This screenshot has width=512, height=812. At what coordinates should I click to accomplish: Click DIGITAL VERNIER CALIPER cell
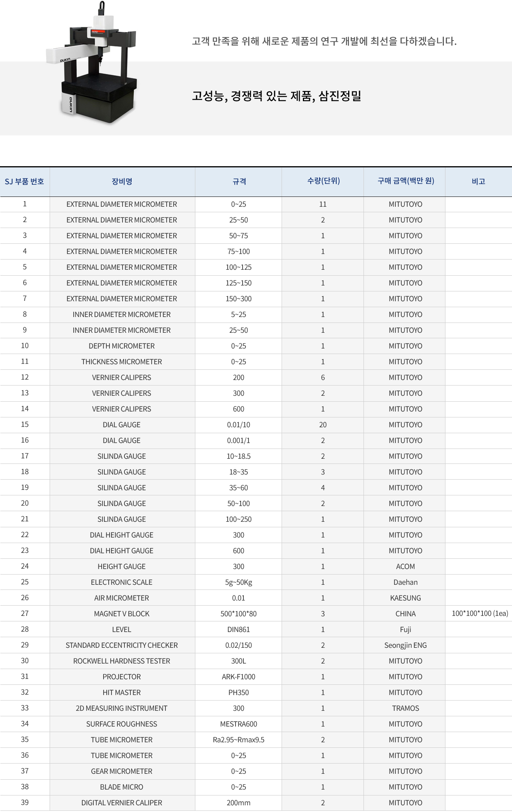pos(122,803)
